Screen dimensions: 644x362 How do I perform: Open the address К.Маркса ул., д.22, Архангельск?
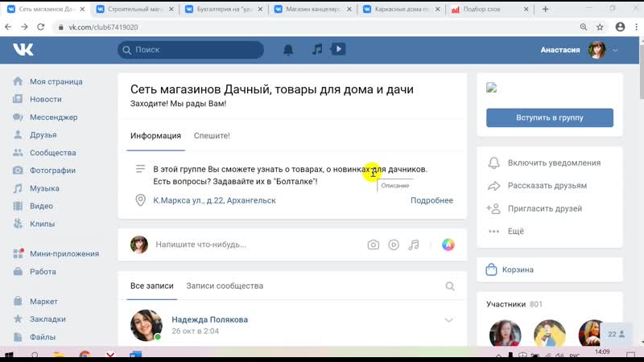(214, 200)
